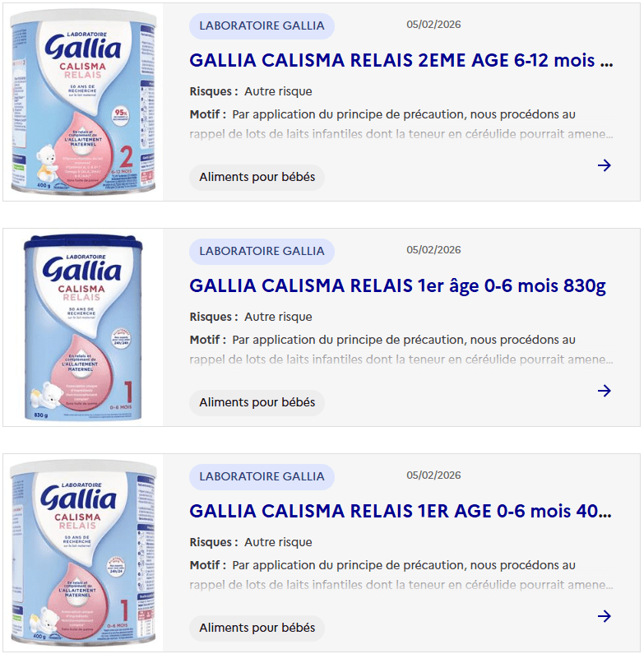Open title GALLIA CALISMA RELAIS 1ER AGE 0-6 mois 40...

click(401, 512)
